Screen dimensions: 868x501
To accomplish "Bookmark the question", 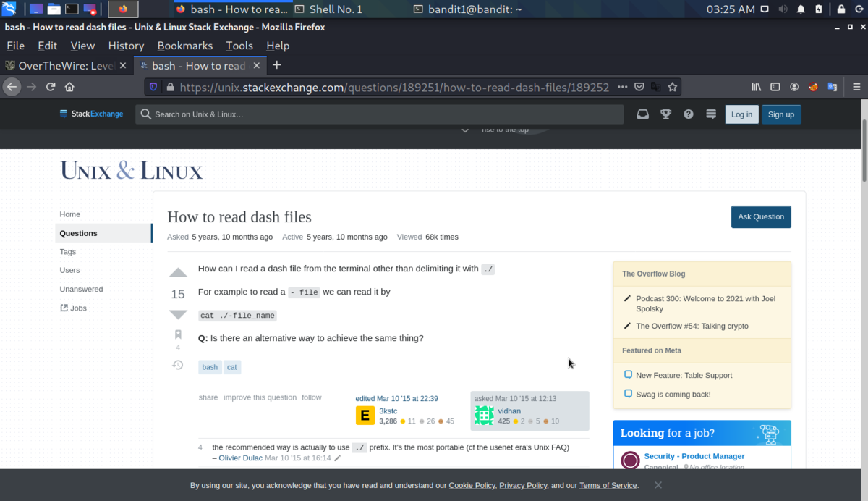I will click(x=178, y=334).
